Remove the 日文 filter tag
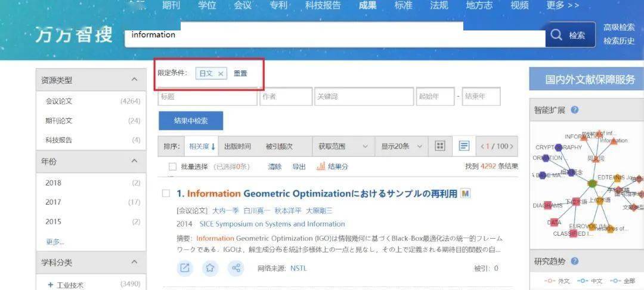The height and width of the screenshot is (290, 644). [221, 73]
